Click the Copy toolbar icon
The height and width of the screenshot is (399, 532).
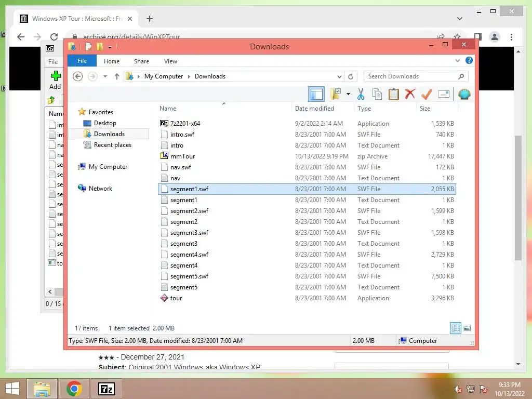pyautogui.click(x=377, y=94)
